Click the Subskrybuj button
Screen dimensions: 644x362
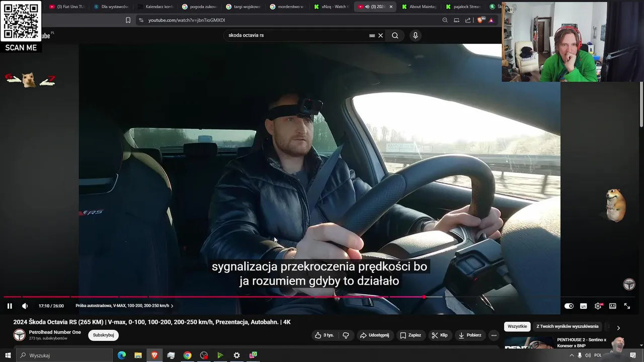pos(104,335)
